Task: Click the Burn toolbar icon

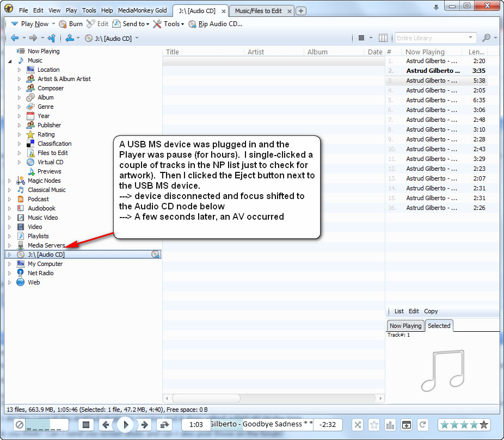Action: [x=71, y=24]
